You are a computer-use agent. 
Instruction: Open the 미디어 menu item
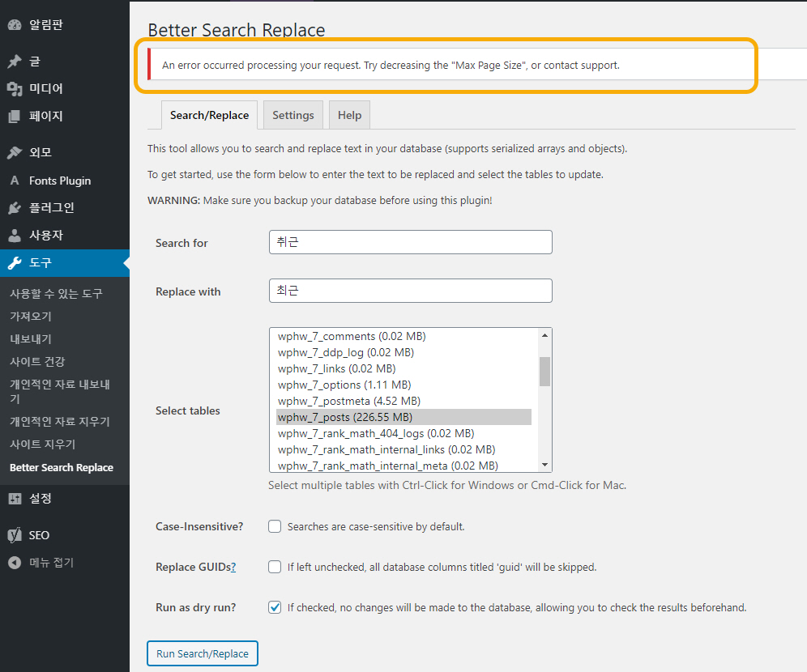coord(46,89)
